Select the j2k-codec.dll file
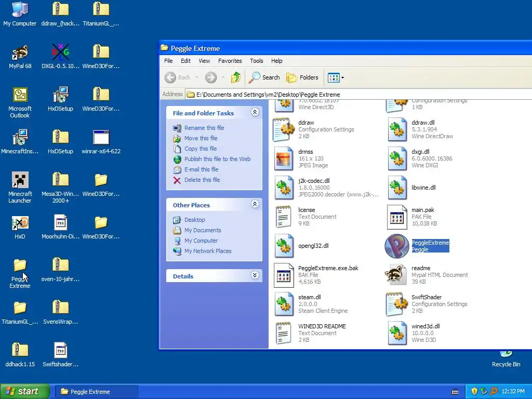This screenshot has height=399, width=532. 284,188
